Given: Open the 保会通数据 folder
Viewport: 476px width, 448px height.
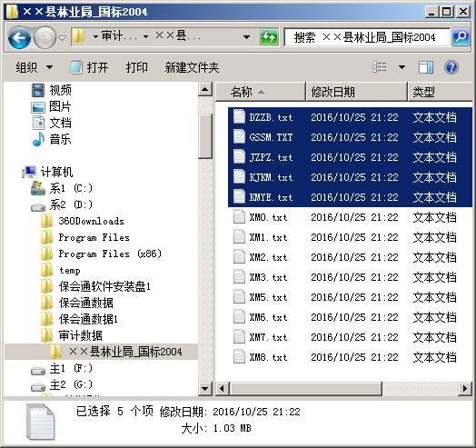Looking at the screenshot, I should point(77,303).
